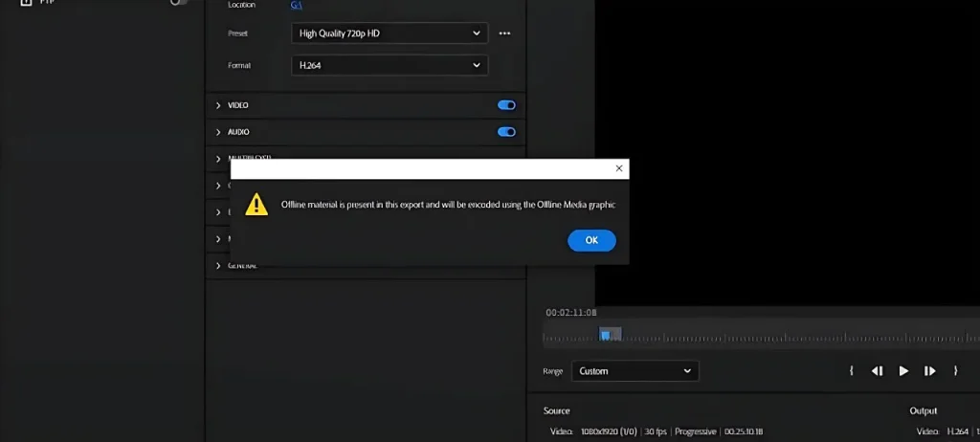The width and height of the screenshot is (980, 442).
Task: Play the export preview
Action: pyautogui.click(x=903, y=371)
